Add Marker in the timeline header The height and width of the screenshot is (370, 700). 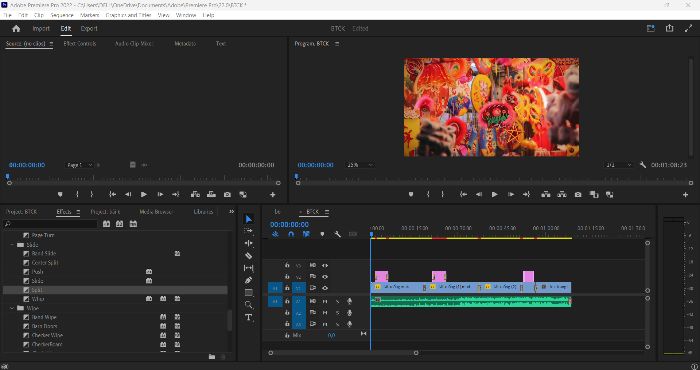click(x=322, y=234)
